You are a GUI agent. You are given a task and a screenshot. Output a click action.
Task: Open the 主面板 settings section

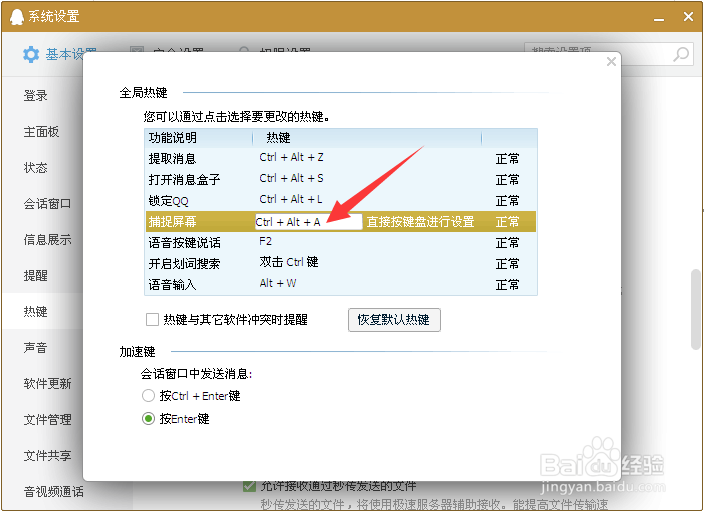pos(41,132)
